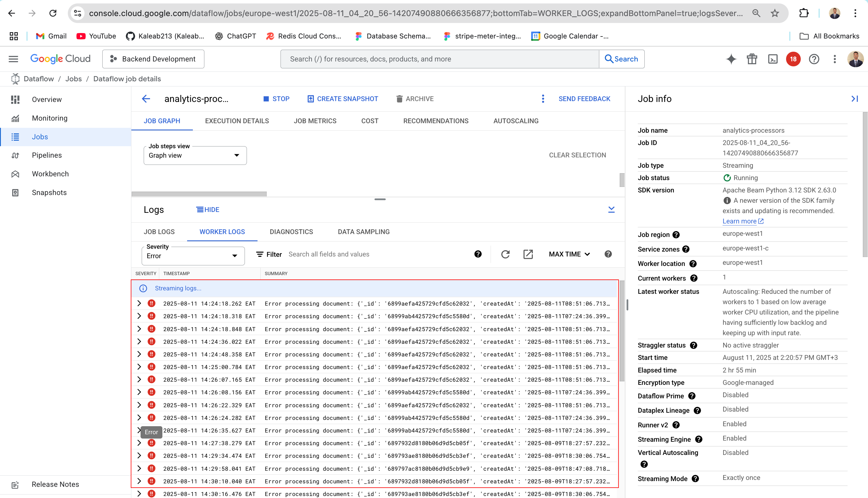This screenshot has height=498, width=868.
Task: Open Overview in the Dataflow sidebar
Action: pyautogui.click(x=66, y=100)
